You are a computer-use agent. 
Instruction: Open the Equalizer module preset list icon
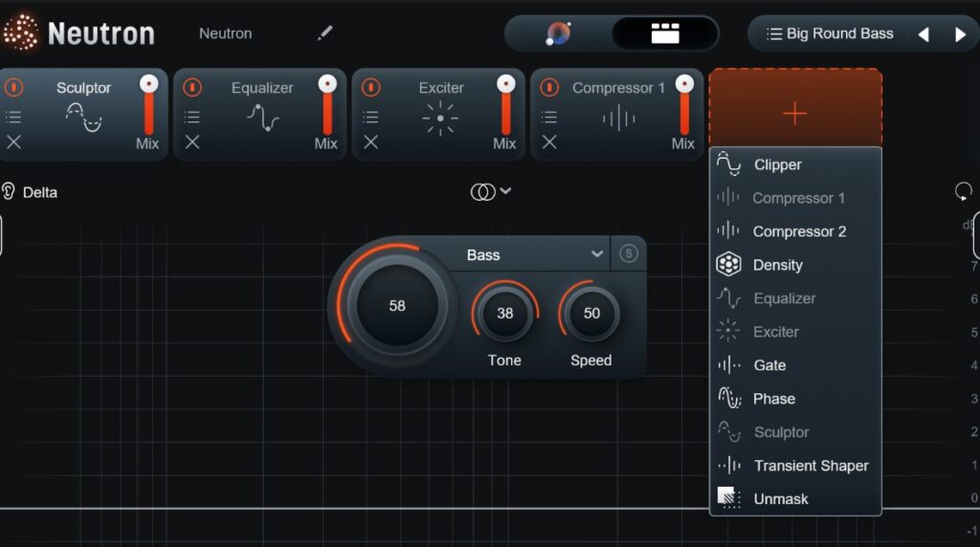click(191, 117)
